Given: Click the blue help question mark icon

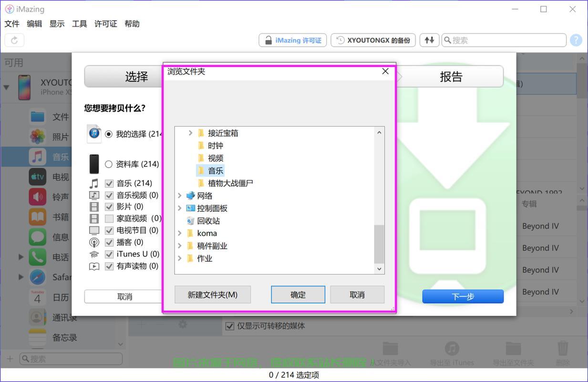Looking at the screenshot, I should (576, 40).
